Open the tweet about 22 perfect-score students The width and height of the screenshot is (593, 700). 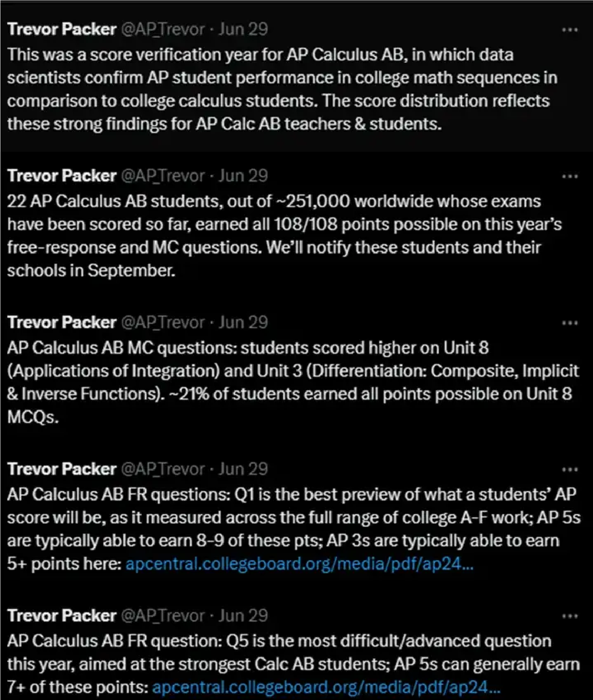(277, 236)
